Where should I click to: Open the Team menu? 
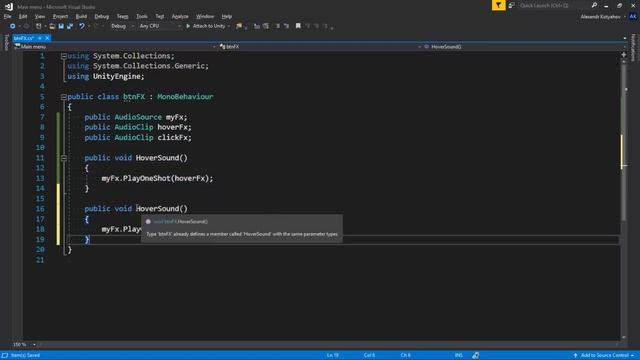[122, 17]
